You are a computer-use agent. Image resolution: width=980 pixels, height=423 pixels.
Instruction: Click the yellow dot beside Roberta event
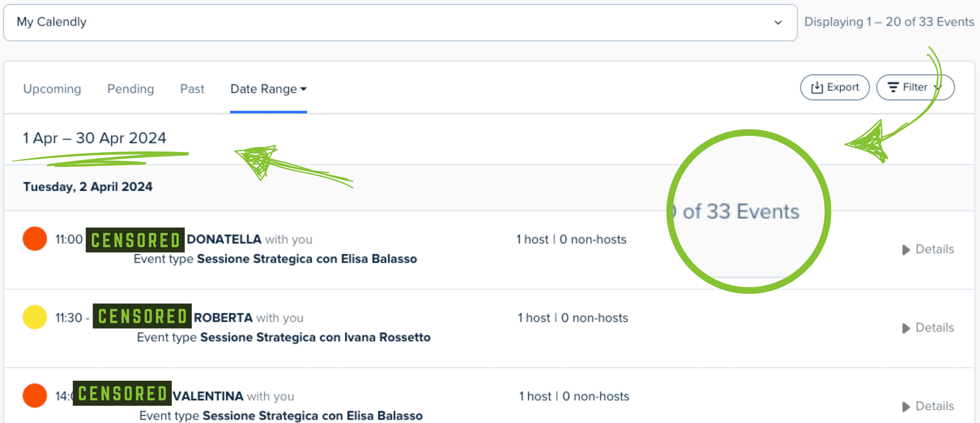(x=35, y=317)
